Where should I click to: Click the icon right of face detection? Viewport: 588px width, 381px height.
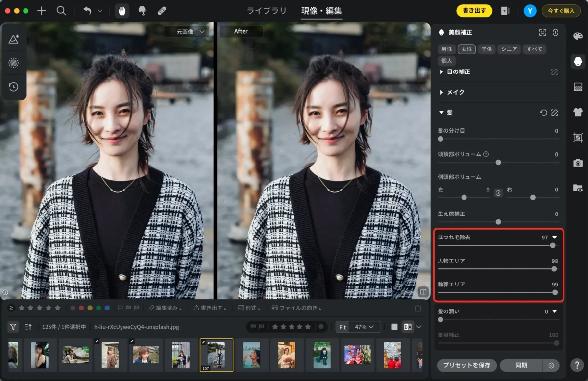tap(555, 32)
